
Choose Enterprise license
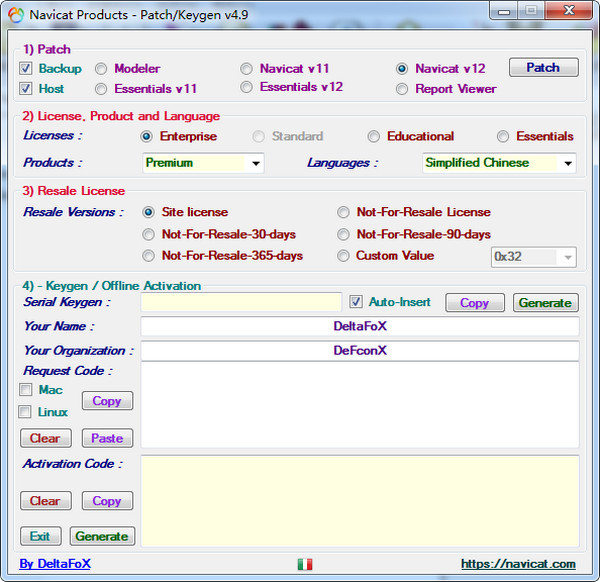[147, 136]
